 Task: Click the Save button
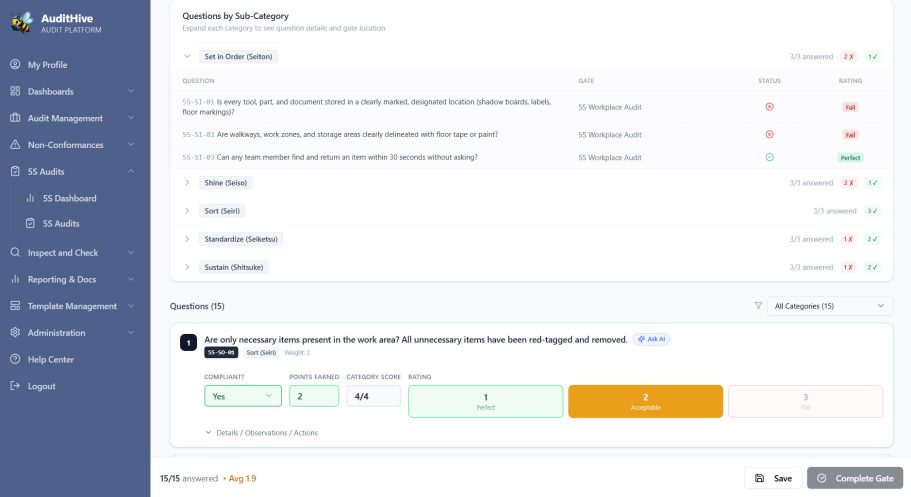click(773, 478)
